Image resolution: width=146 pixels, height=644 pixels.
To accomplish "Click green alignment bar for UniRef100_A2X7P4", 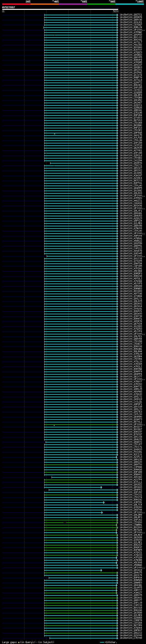I will click(x=81, y=480).
